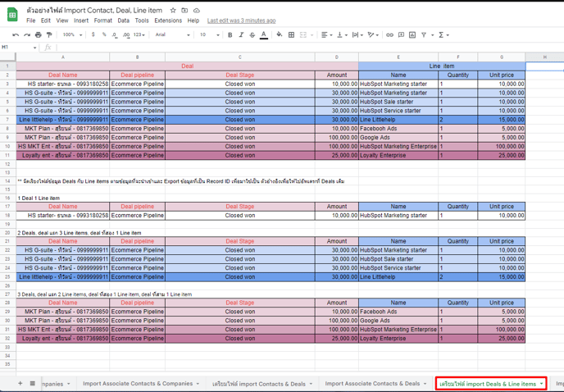Click the Move to folder icon

point(184,11)
